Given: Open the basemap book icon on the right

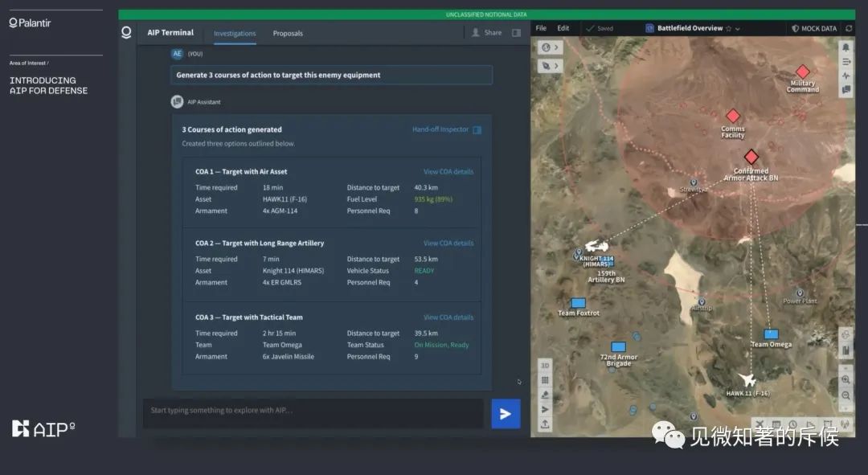Looking at the screenshot, I should 845,350.
